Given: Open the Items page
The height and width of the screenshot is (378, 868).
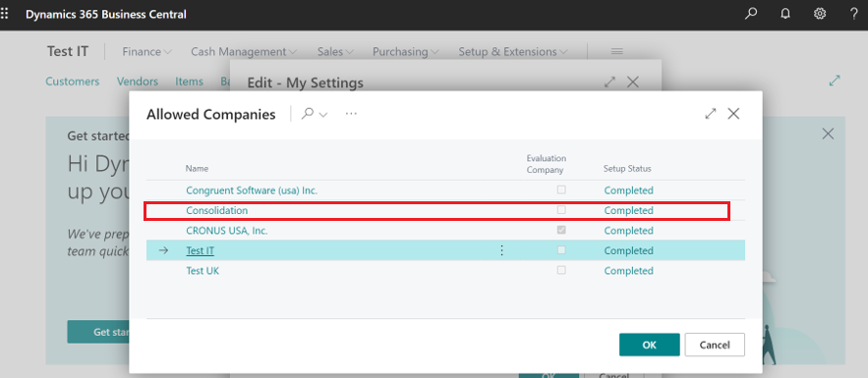Looking at the screenshot, I should click(190, 81).
